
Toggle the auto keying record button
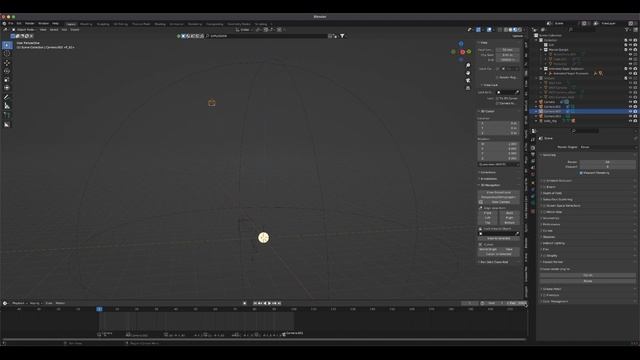[244, 303]
